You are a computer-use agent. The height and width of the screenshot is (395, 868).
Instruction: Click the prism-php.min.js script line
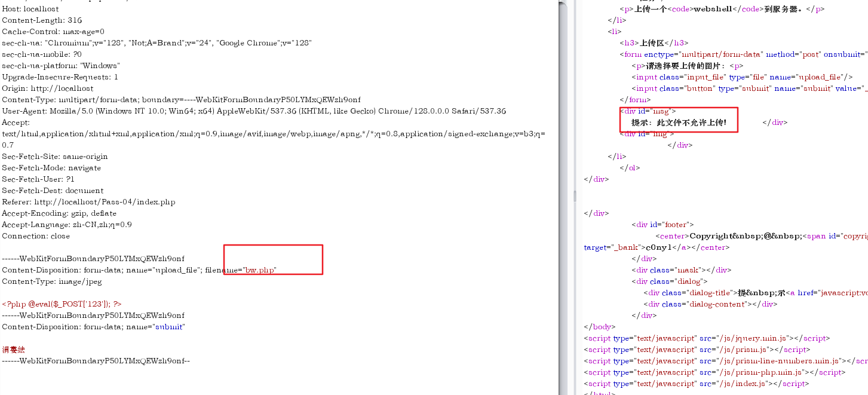(714, 372)
